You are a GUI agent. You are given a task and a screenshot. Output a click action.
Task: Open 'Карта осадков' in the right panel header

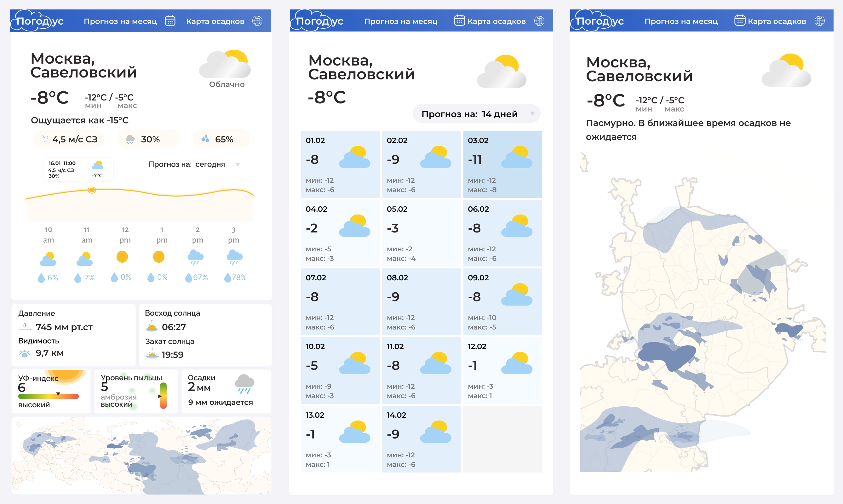pyautogui.click(x=777, y=21)
